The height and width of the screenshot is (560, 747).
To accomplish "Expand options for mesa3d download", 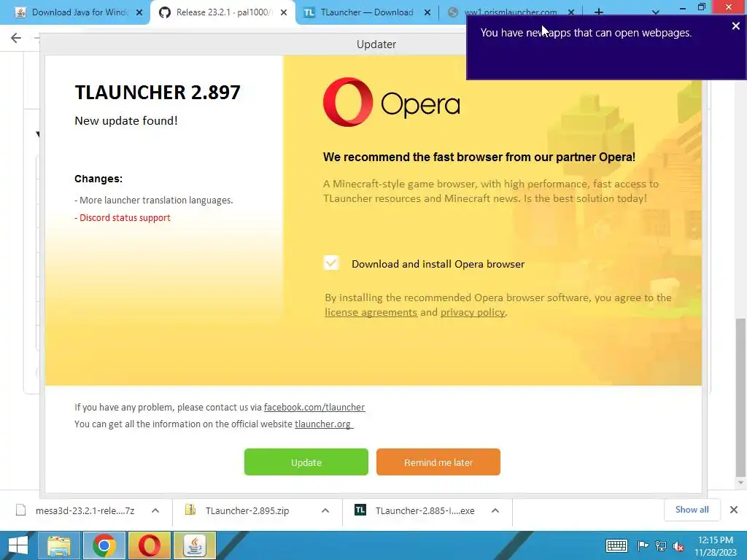I will [155, 510].
